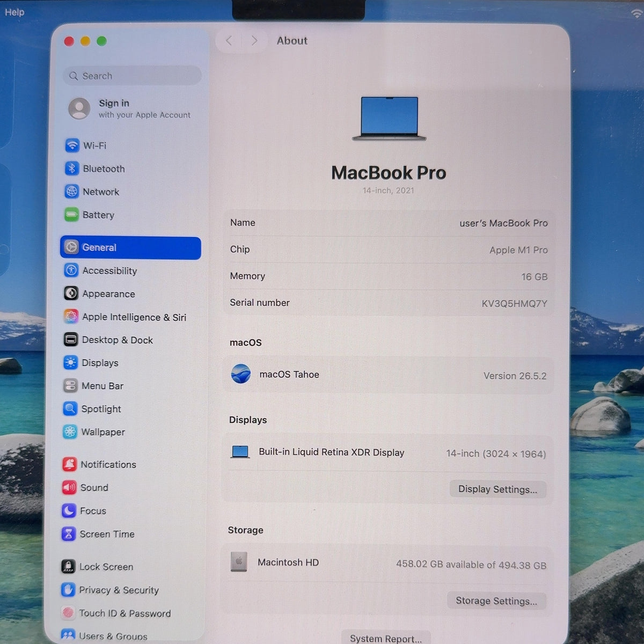Screen dimensions: 644x644
Task: Click the serial number KV3Q5HMQ7Y
Action: tap(514, 304)
